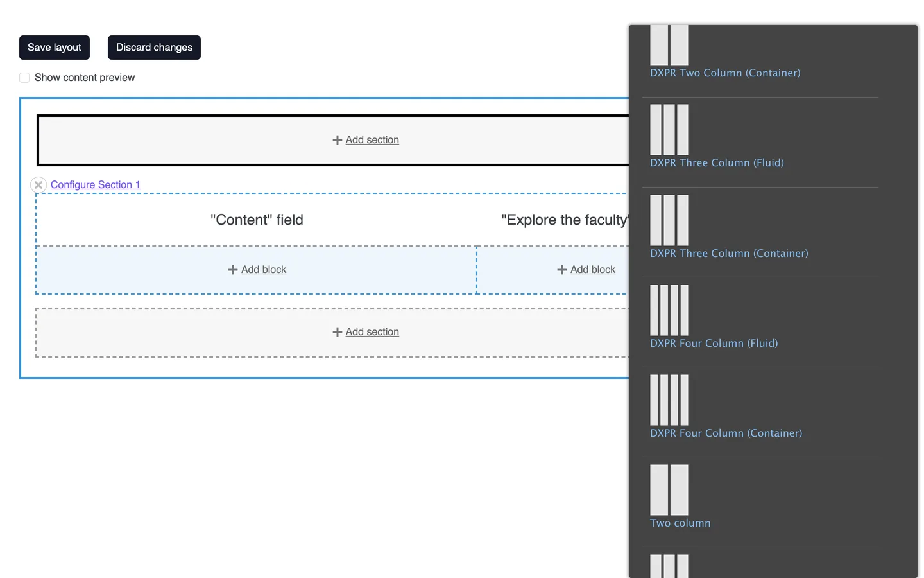Screen dimensions: 924x578
Task: Click the bottom Add section link
Action: click(372, 332)
